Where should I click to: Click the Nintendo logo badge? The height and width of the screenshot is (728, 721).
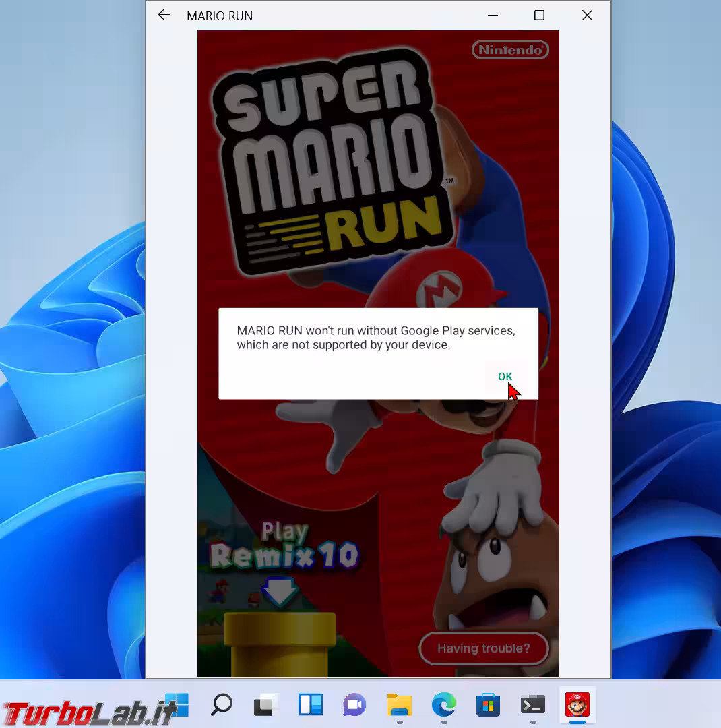pos(510,50)
